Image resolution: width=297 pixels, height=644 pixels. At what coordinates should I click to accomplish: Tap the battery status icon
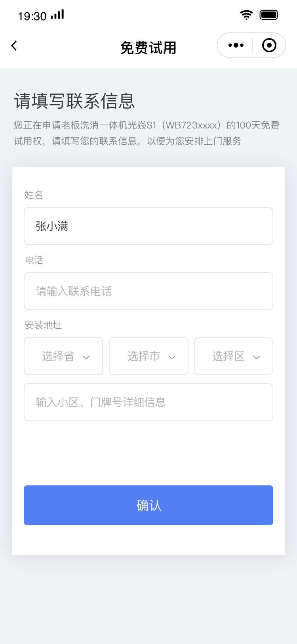tap(269, 15)
